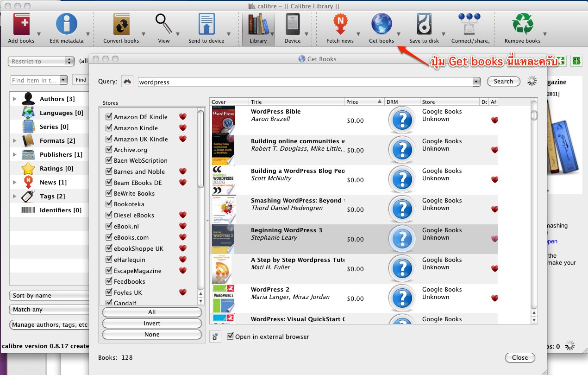Click the heart icon beside Amazon Kindle
The width and height of the screenshot is (588, 375).
183,128
